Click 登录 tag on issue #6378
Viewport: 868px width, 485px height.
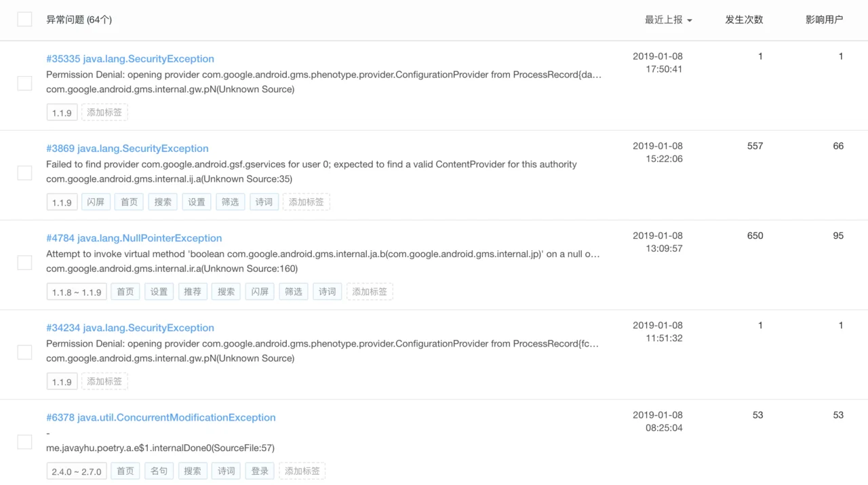[260, 471]
